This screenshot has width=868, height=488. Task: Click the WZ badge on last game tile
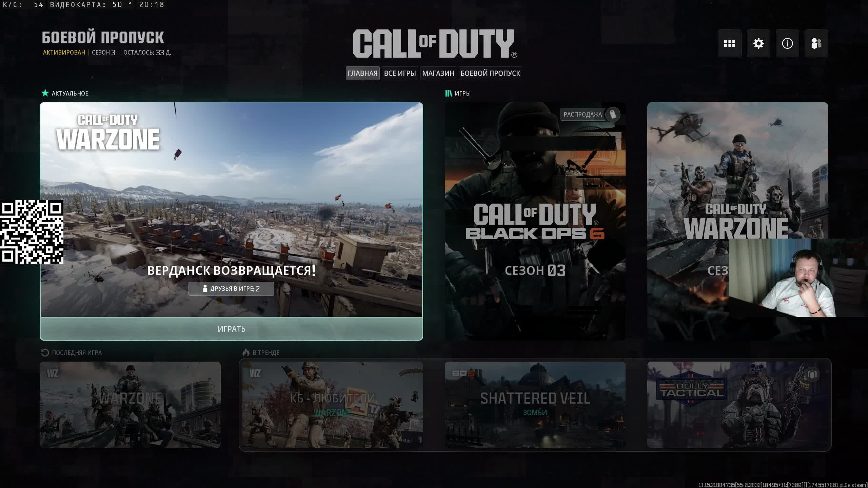(53, 373)
